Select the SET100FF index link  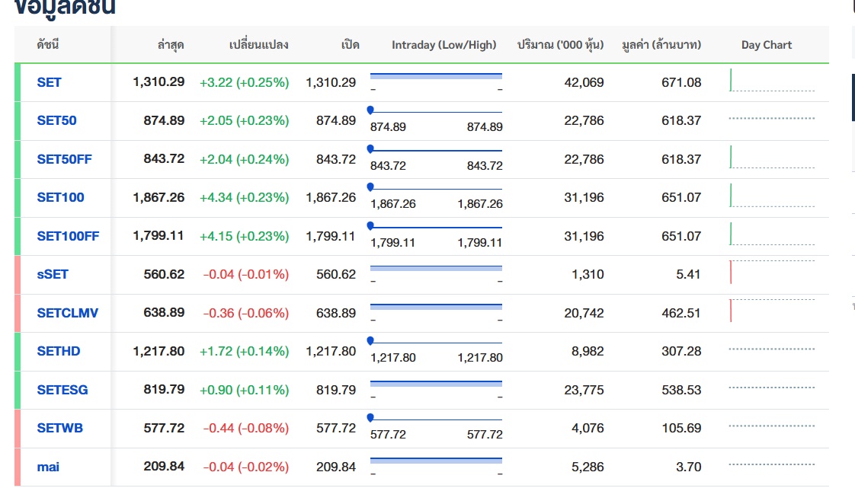coord(68,236)
